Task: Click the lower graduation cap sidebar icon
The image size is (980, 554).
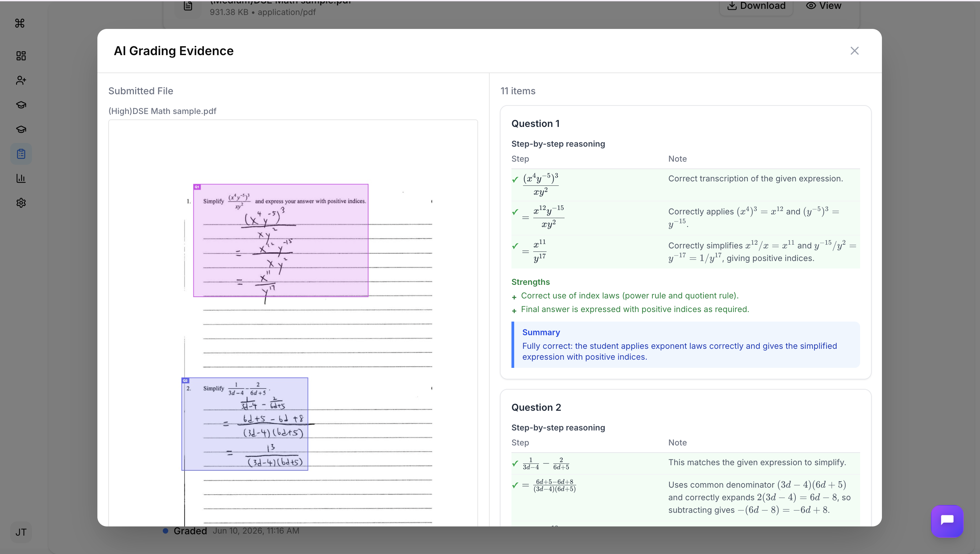Action: pyautogui.click(x=21, y=129)
